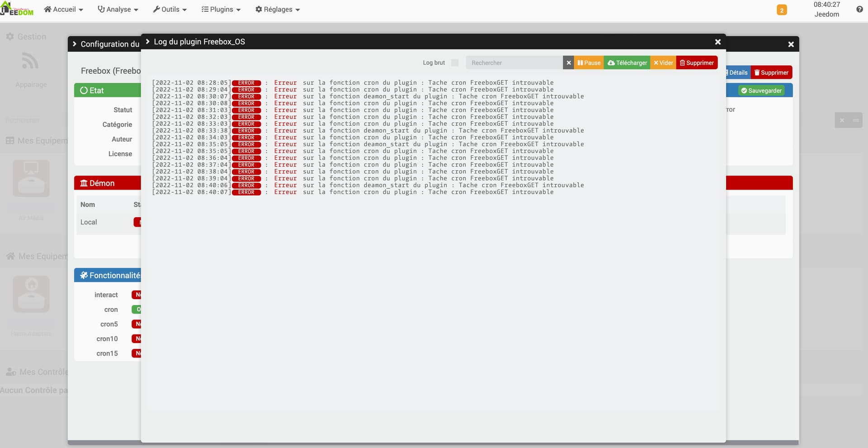This screenshot has width=868, height=448.
Task: Click the Local row in the Démon table
Action: [108, 222]
